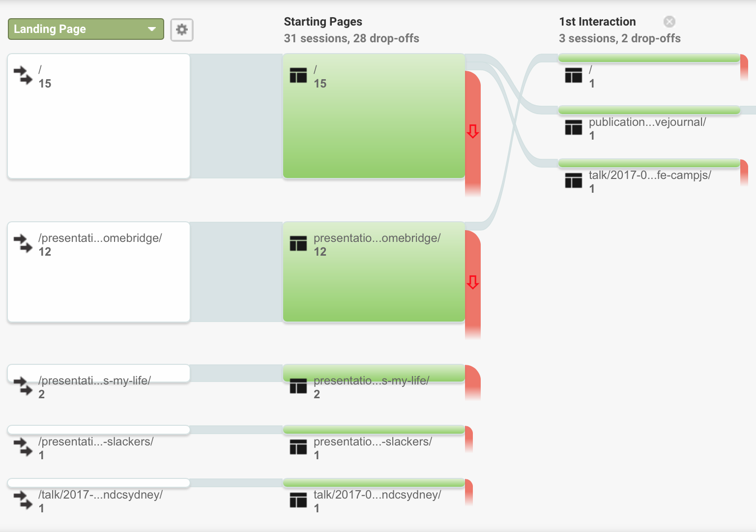This screenshot has height=532, width=756.
Task: Select the presentatio...s-my-life/ starting page node
Action: click(374, 373)
